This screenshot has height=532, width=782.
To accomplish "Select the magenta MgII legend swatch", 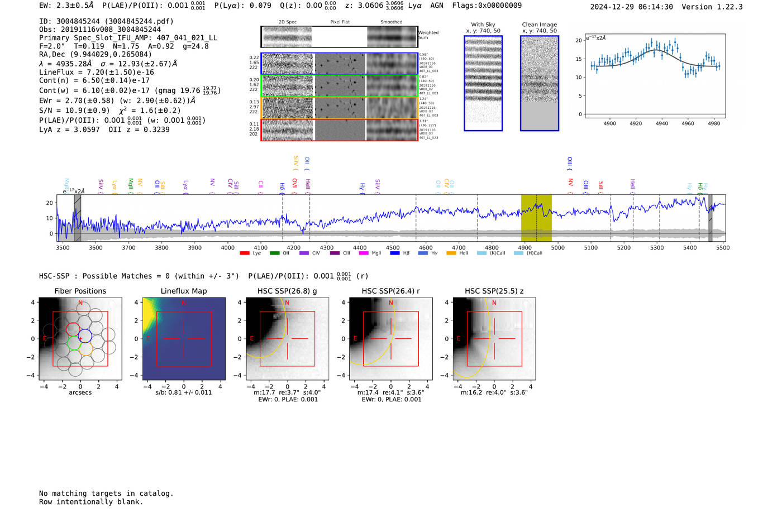I will pyautogui.click(x=364, y=253).
